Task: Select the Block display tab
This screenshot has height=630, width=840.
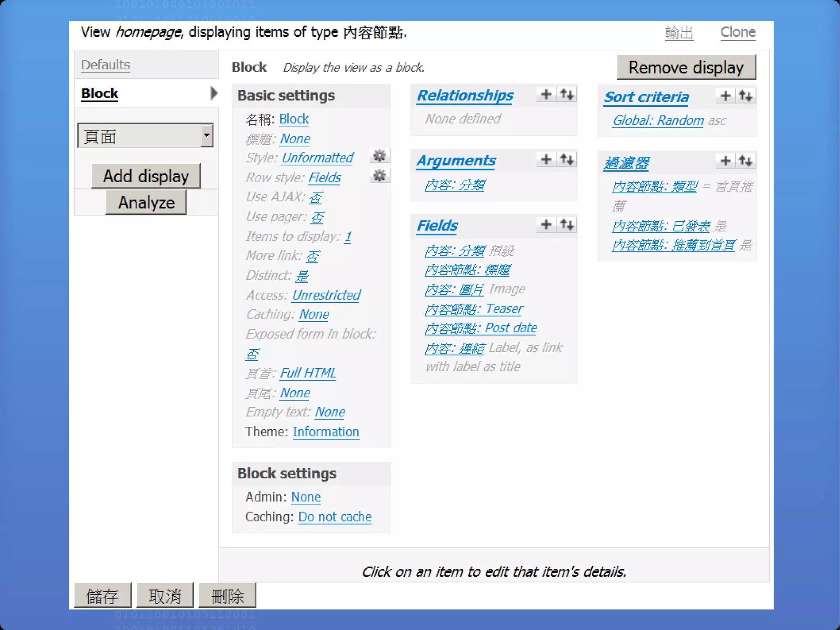Action: click(100, 94)
